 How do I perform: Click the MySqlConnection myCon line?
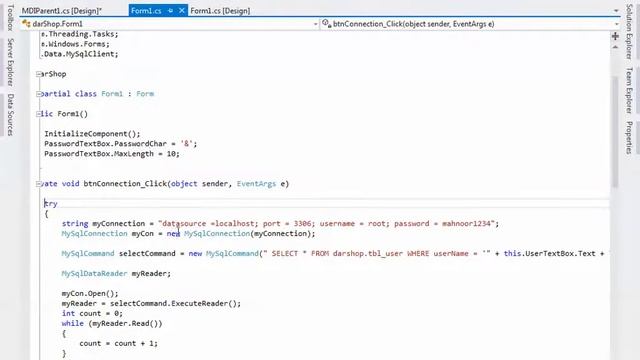188,233
